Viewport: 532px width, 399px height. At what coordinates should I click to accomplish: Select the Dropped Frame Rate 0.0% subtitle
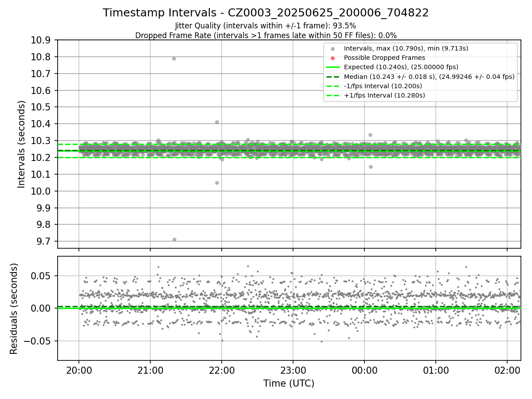tap(266, 35)
